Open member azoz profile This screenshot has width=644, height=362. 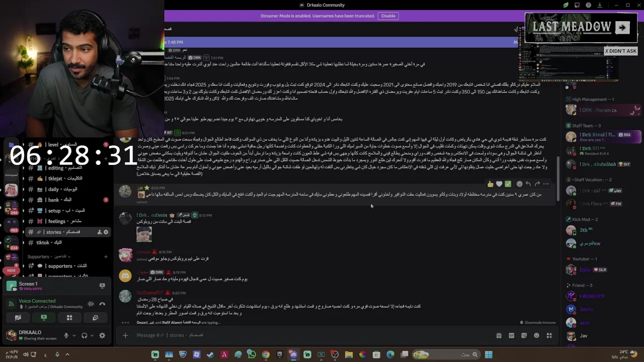(x=603, y=323)
